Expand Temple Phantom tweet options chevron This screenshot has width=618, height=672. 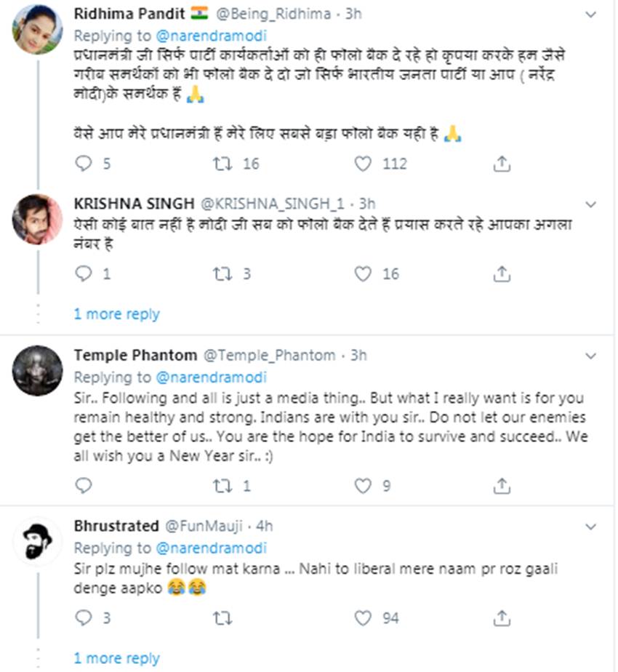pyautogui.click(x=591, y=356)
